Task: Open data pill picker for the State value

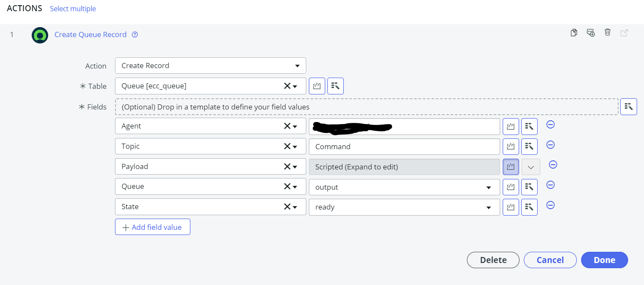Action: pyautogui.click(x=529, y=207)
